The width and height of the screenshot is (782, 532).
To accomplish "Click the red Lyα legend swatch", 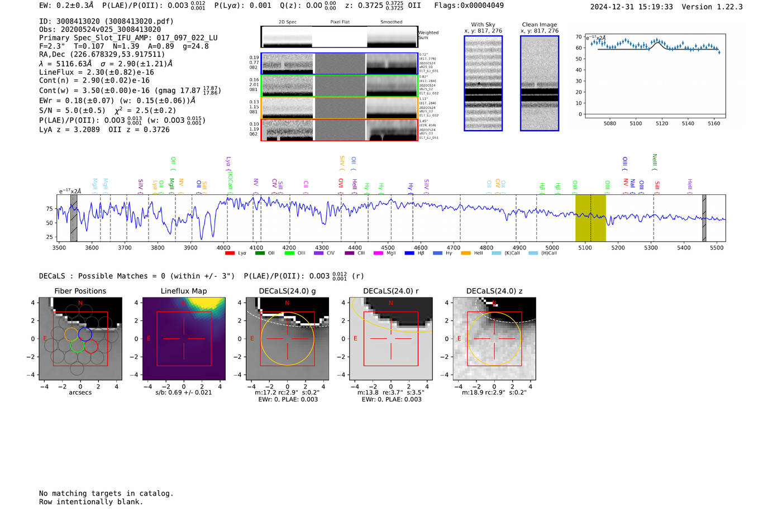I will (230, 253).
